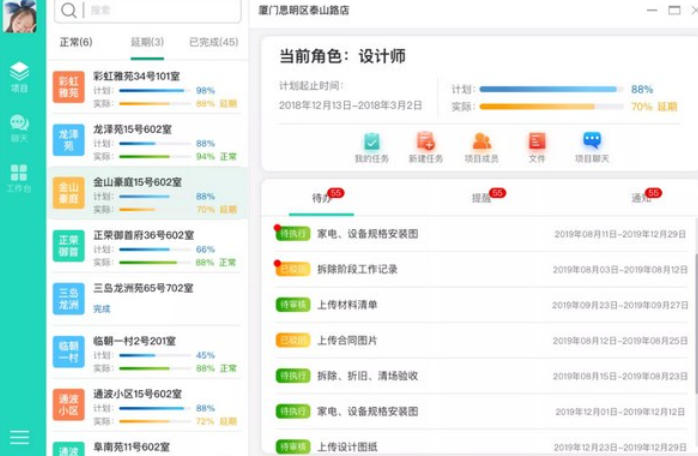Click the task list vertical scrollbar
Image resolution: width=698 pixels, height=456 pixels.
693,300
